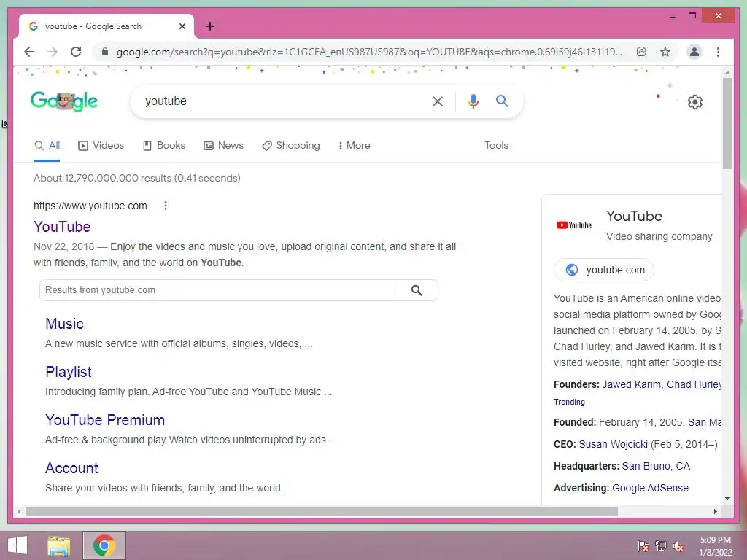
Task: Open Google quick settings gear
Action: 694,102
